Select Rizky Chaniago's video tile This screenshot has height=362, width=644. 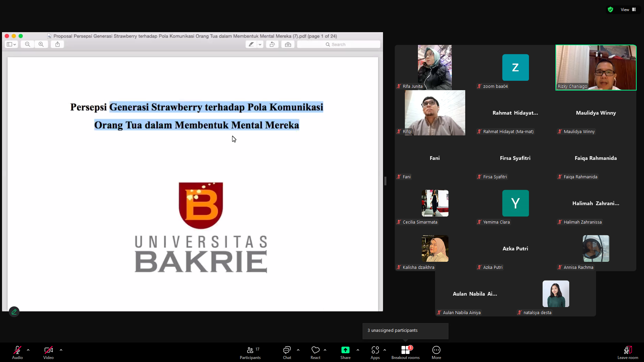[x=596, y=68]
